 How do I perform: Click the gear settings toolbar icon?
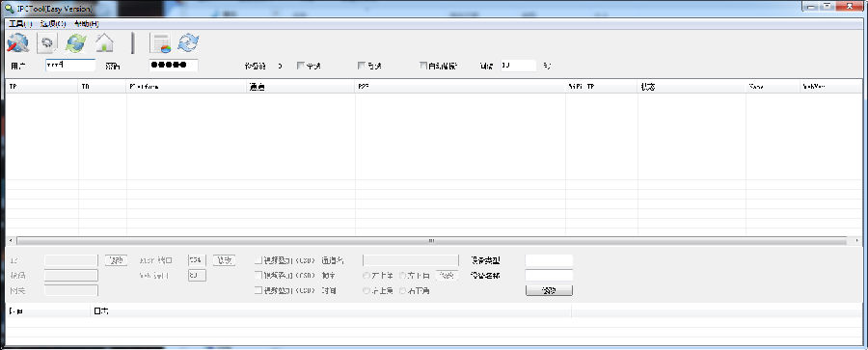47,42
